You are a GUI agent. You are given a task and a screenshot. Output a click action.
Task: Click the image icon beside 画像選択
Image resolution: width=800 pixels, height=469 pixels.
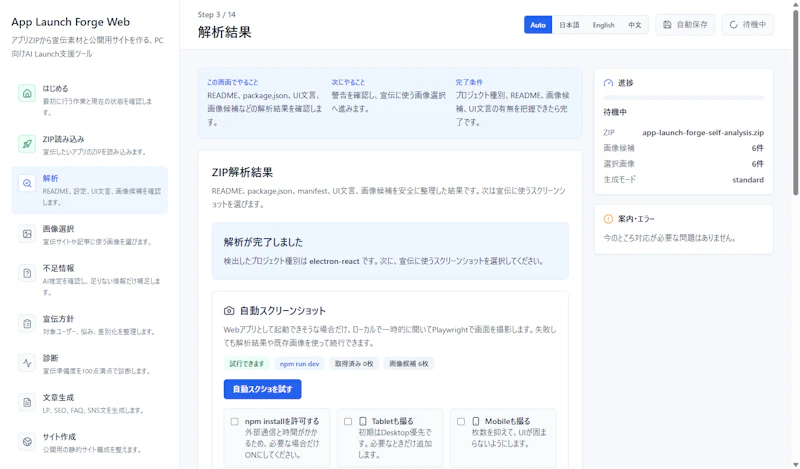(x=27, y=234)
